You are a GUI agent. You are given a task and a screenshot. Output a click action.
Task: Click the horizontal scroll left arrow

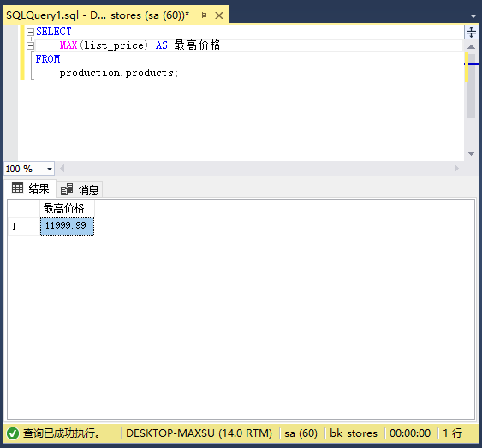[x=62, y=169]
